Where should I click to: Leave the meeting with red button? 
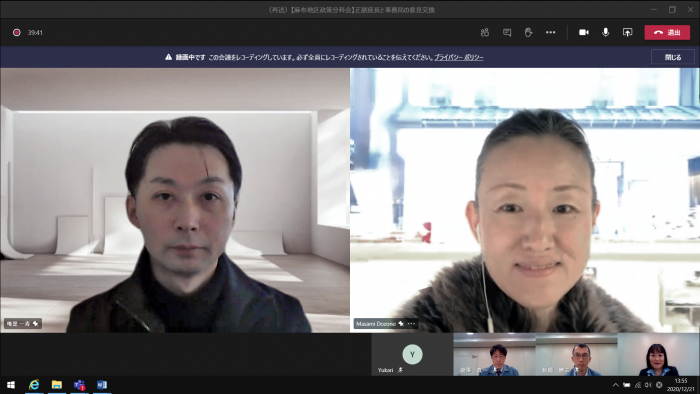[667, 33]
